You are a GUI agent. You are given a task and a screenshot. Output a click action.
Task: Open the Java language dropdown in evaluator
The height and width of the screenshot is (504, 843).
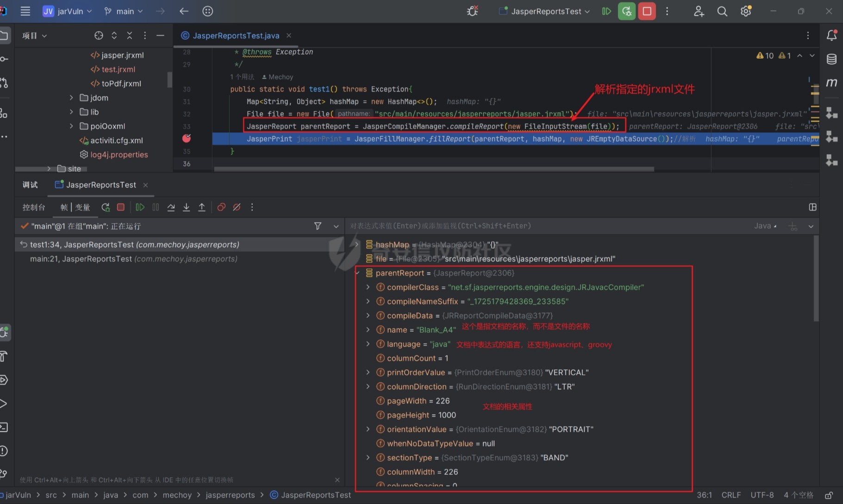coord(765,226)
